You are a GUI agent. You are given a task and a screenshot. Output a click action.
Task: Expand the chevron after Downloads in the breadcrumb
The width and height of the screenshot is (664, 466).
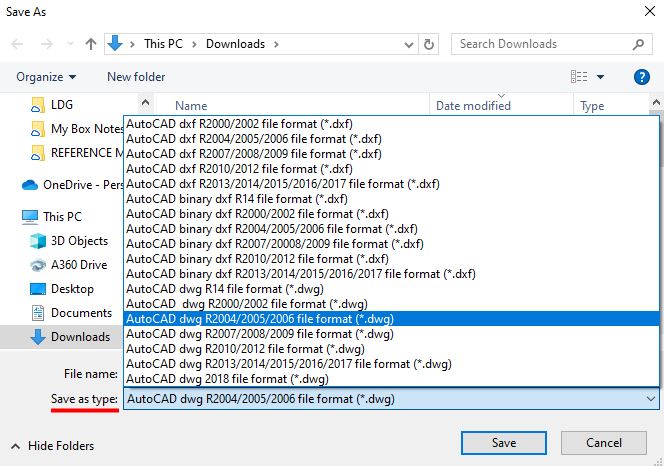277,44
